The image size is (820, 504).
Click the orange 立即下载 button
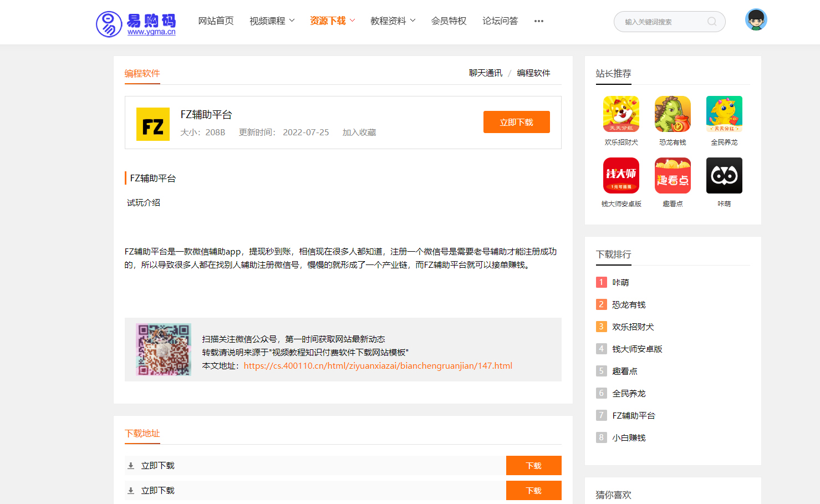tap(516, 122)
